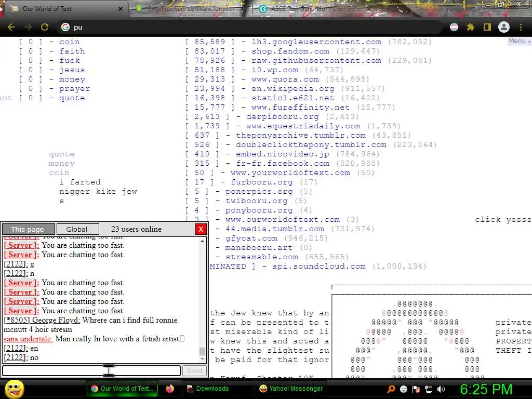The height and width of the screenshot is (399, 532).
Task: Reload the page with the refresh icon
Action: pyautogui.click(x=45, y=27)
